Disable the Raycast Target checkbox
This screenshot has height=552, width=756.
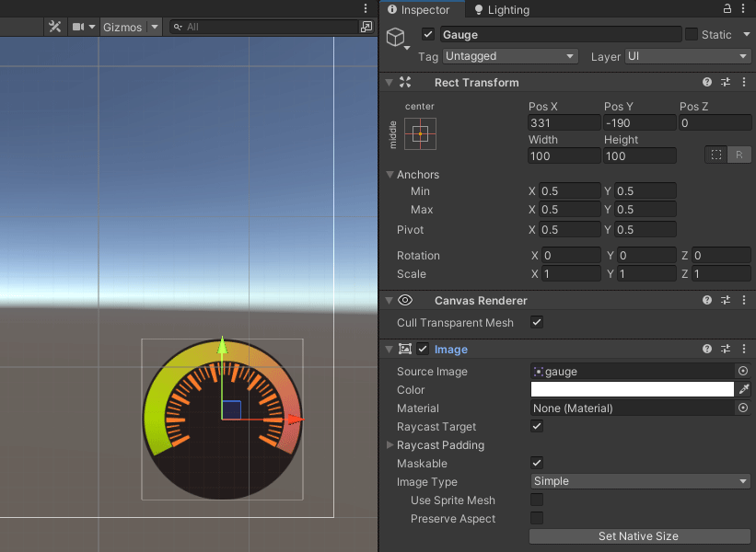[x=537, y=426]
